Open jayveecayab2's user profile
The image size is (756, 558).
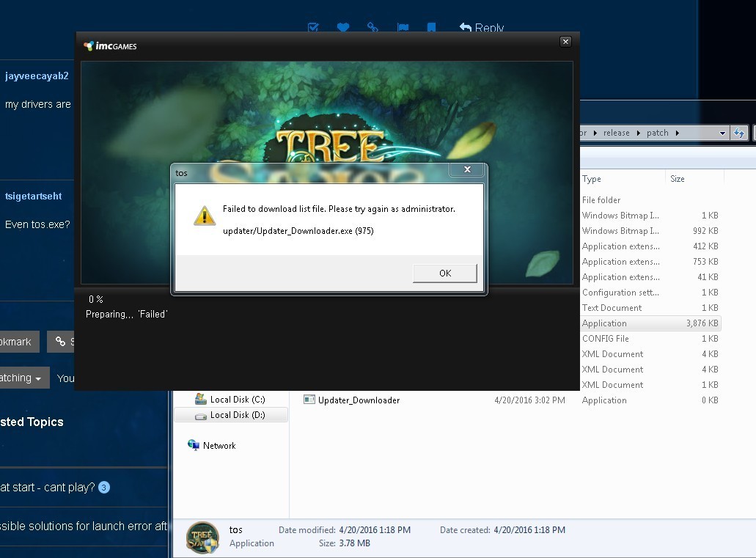(37, 76)
